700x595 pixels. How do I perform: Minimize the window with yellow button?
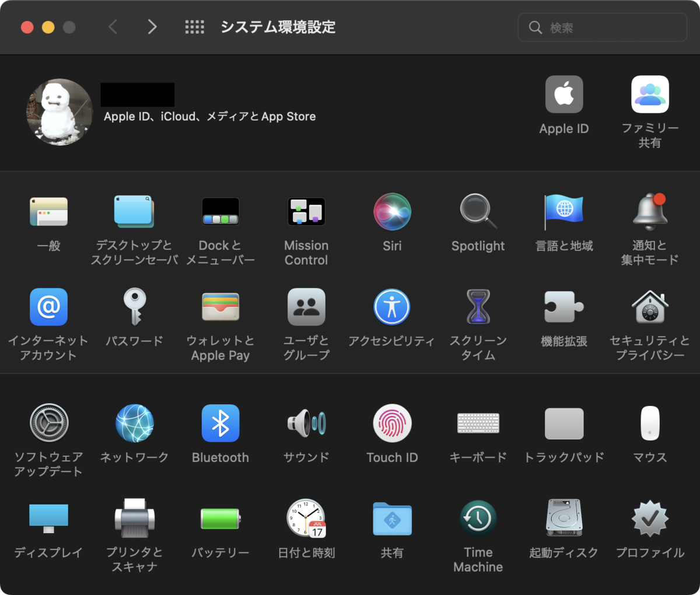48,27
